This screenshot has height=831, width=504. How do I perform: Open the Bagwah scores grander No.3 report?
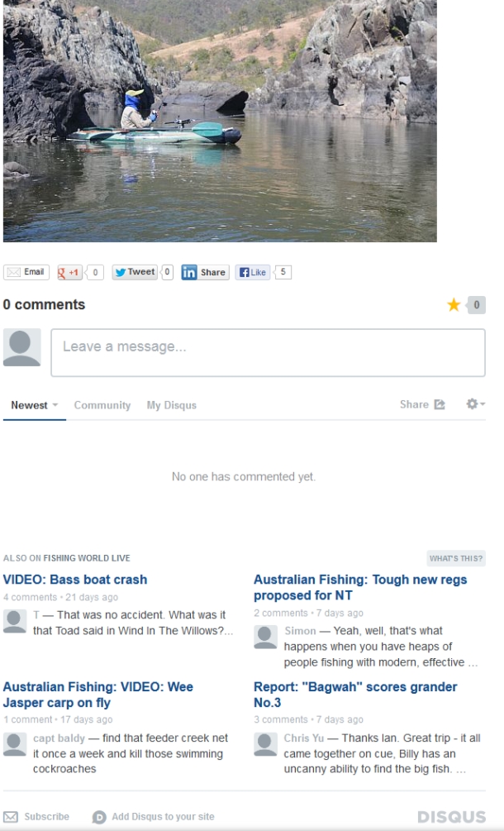(x=355, y=695)
